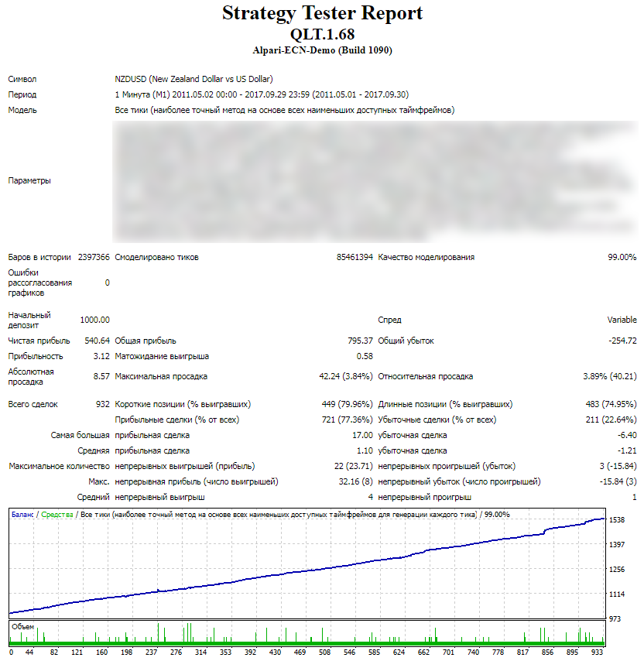Click consecutive wins value '22 (23.71)'
This screenshot has width=644, height=661.
tap(354, 466)
